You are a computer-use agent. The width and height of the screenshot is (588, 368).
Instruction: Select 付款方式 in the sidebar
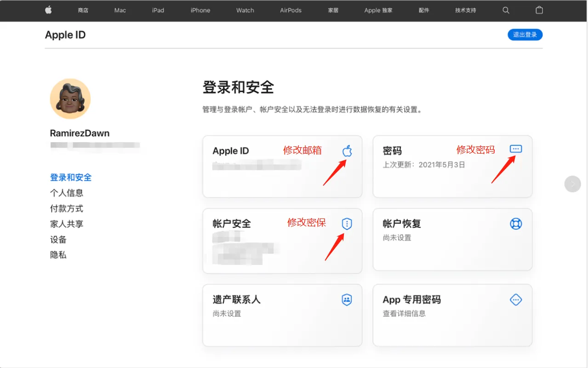pos(67,208)
